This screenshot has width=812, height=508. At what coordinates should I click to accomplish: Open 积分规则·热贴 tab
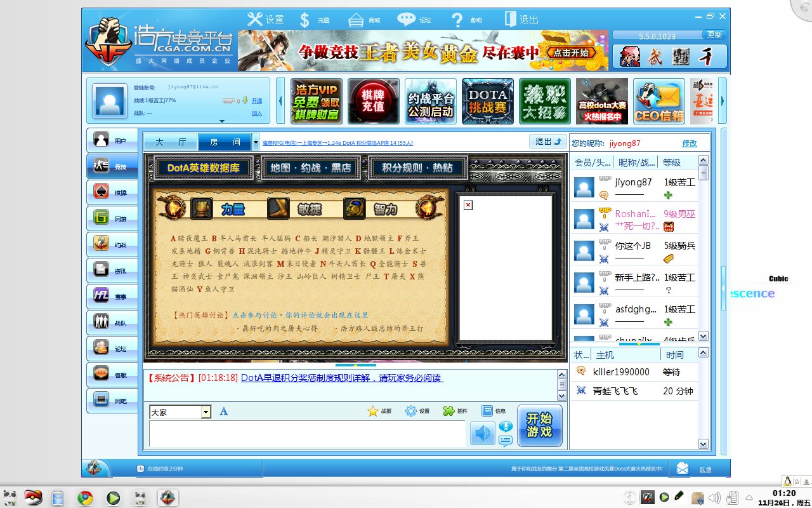point(417,168)
